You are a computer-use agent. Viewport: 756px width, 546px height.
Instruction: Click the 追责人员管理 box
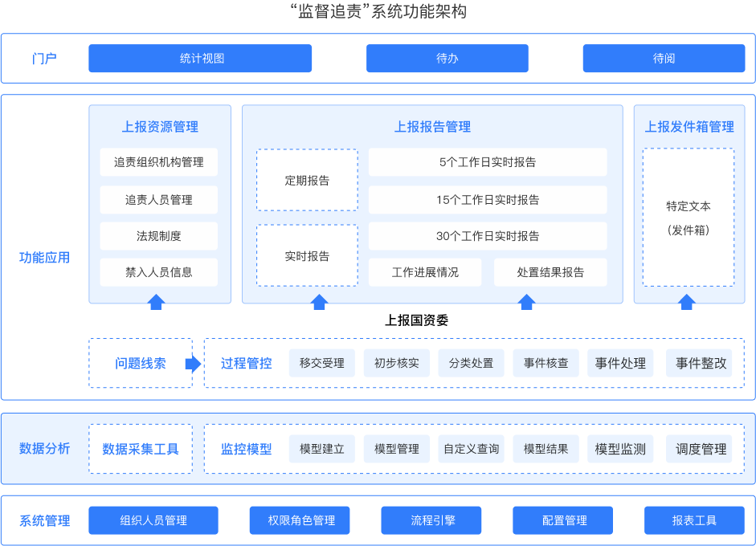point(158,199)
